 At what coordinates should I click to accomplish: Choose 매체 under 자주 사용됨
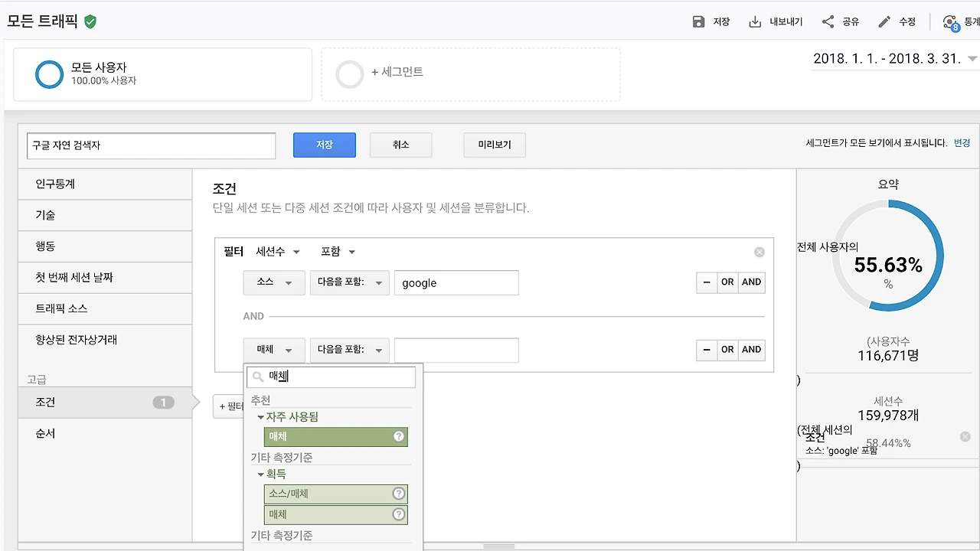tap(335, 436)
